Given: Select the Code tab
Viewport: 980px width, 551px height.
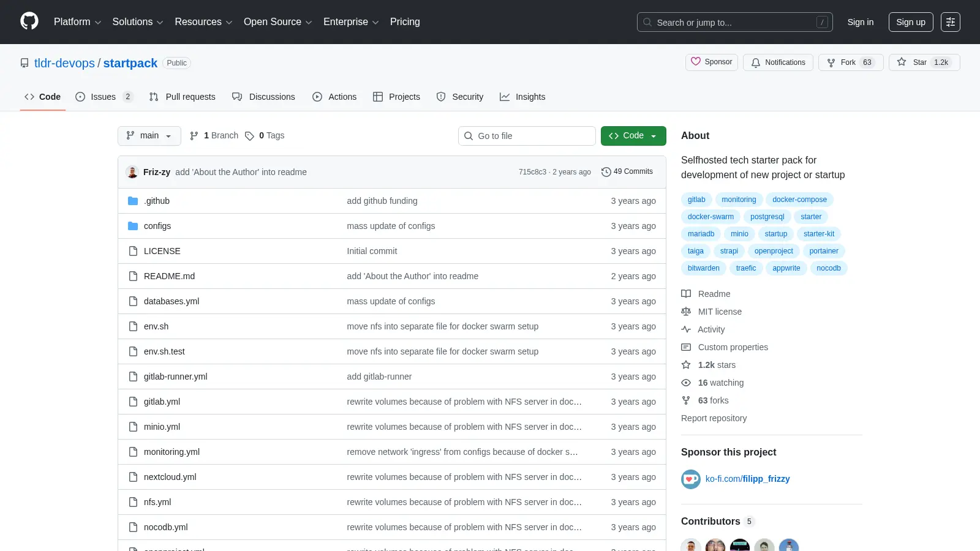Looking at the screenshot, I should (43, 97).
